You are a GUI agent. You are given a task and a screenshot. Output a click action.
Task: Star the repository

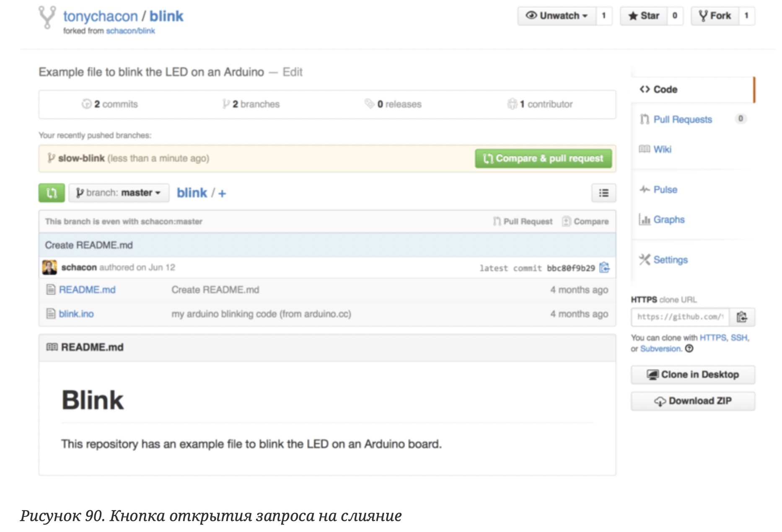[x=644, y=16]
